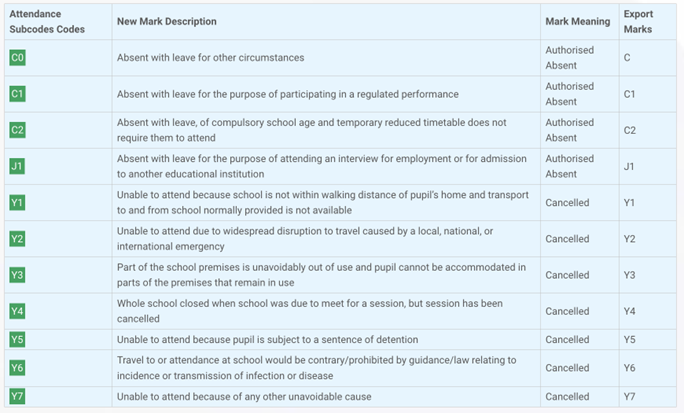Click the green C1 subcode badge

click(17, 94)
